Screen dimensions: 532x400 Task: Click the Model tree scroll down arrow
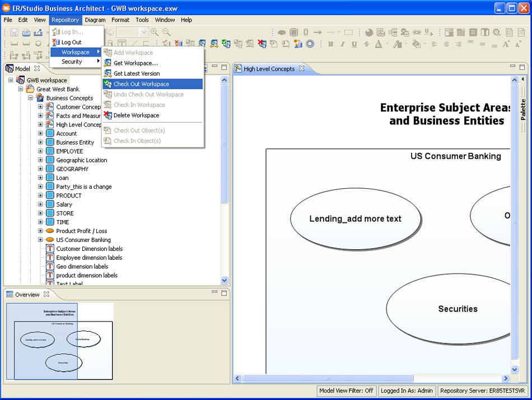(x=224, y=280)
